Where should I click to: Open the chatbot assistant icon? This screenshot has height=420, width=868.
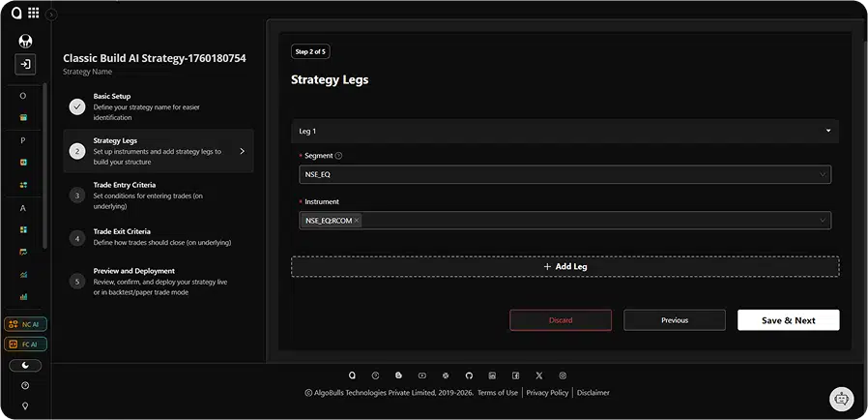[841, 398]
